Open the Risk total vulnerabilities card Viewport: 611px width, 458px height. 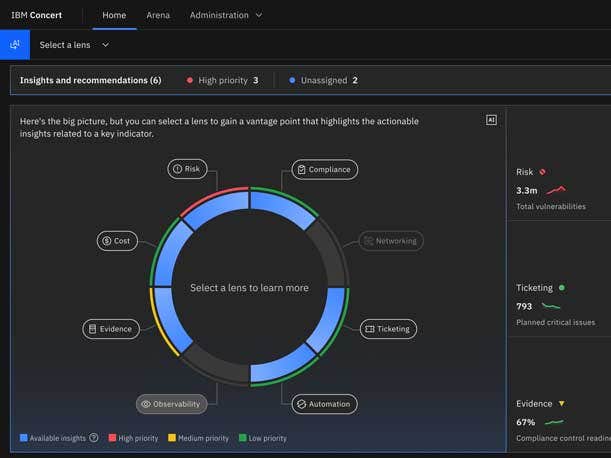pyautogui.click(x=556, y=190)
